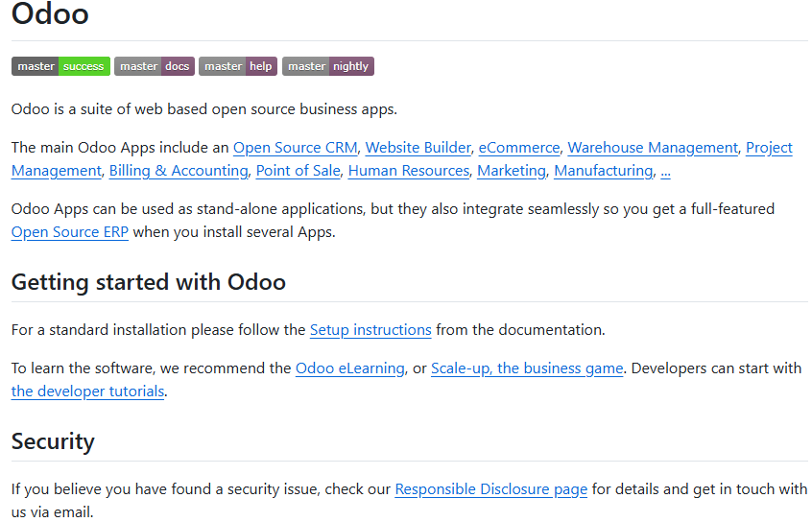Open the master docs badge
The image size is (812, 522).
pyautogui.click(x=154, y=66)
